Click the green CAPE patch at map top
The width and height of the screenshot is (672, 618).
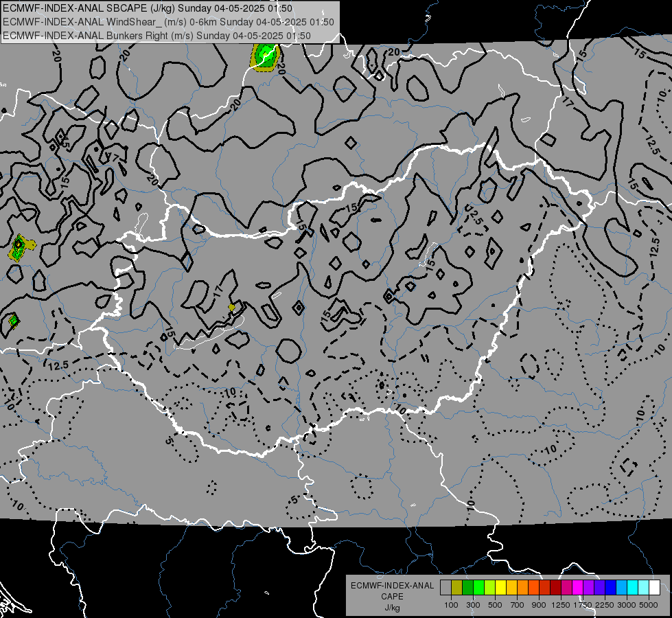coord(265,56)
